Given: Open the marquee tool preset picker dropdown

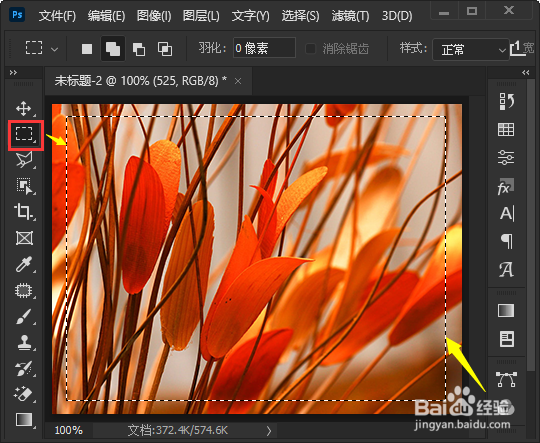Looking at the screenshot, I should click(54, 50).
